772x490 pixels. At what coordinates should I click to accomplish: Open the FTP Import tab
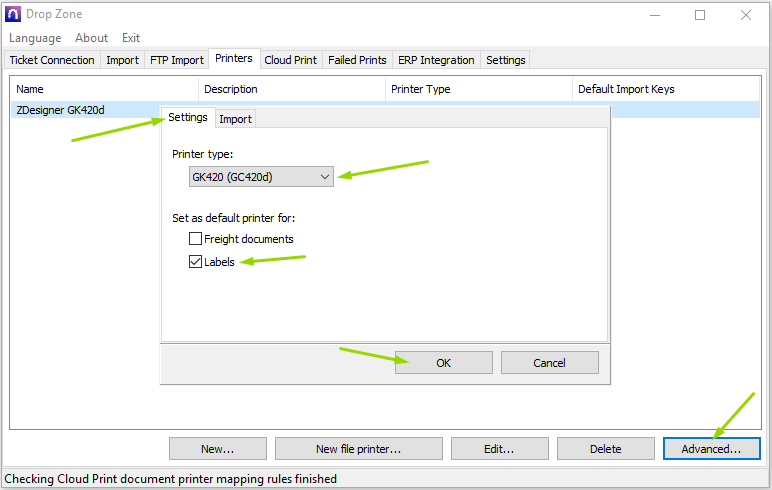[x=177, y=60]
